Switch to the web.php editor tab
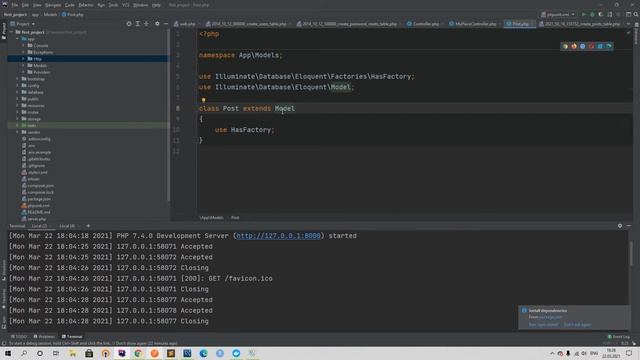The image size is (640, 360). coord(185,24)
